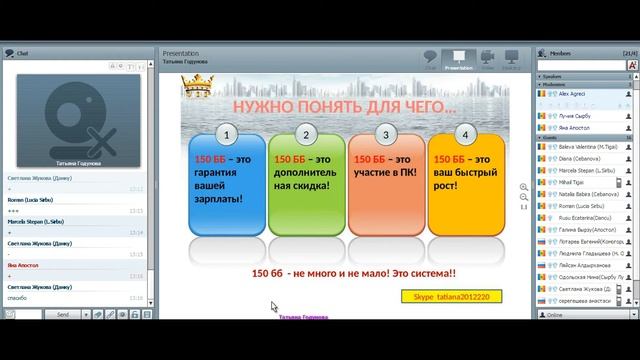Click the Send button in chat
Image resolution: width=640 pixels, height=360 pixels.
pyautogui.click(x=63, y=315)
